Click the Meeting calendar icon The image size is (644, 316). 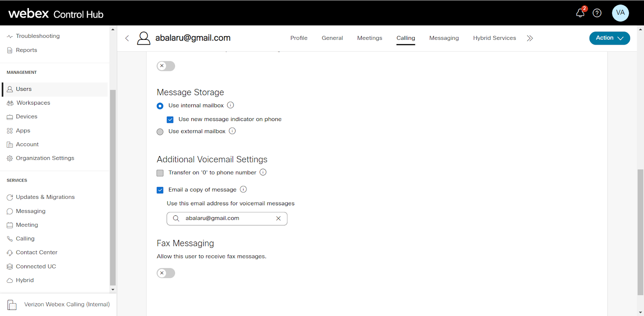coord(10,225)
